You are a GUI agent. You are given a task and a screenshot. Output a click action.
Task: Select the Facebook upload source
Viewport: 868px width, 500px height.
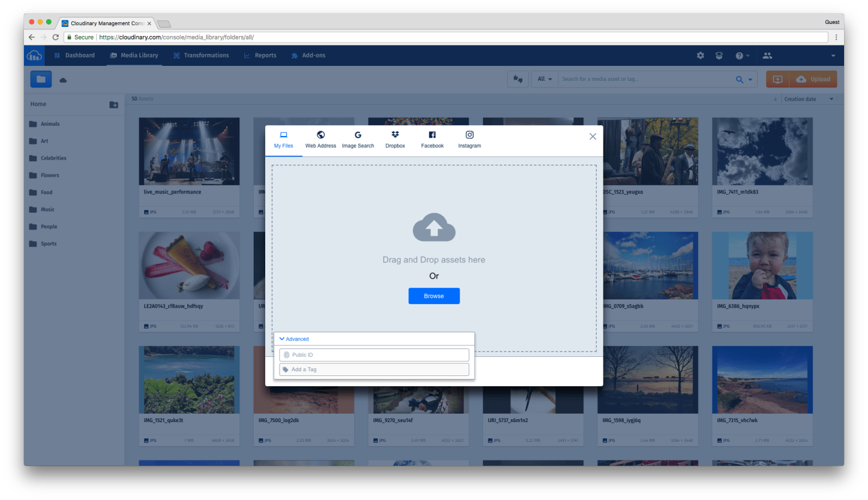click(x=432, y=140)
